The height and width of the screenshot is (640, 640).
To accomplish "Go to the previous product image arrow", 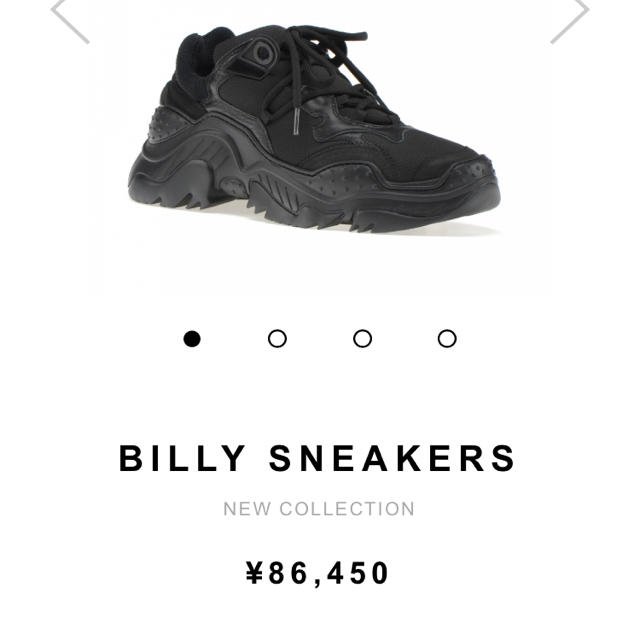I will pos(69,20).
